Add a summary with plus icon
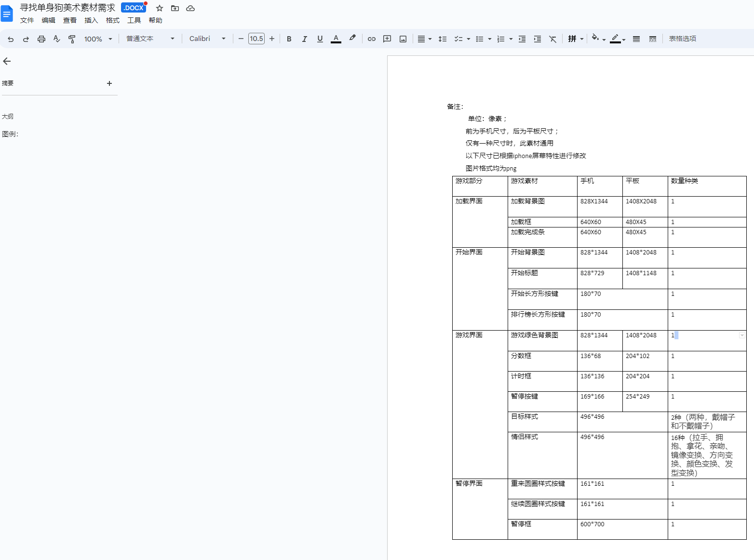 point(109,83)
